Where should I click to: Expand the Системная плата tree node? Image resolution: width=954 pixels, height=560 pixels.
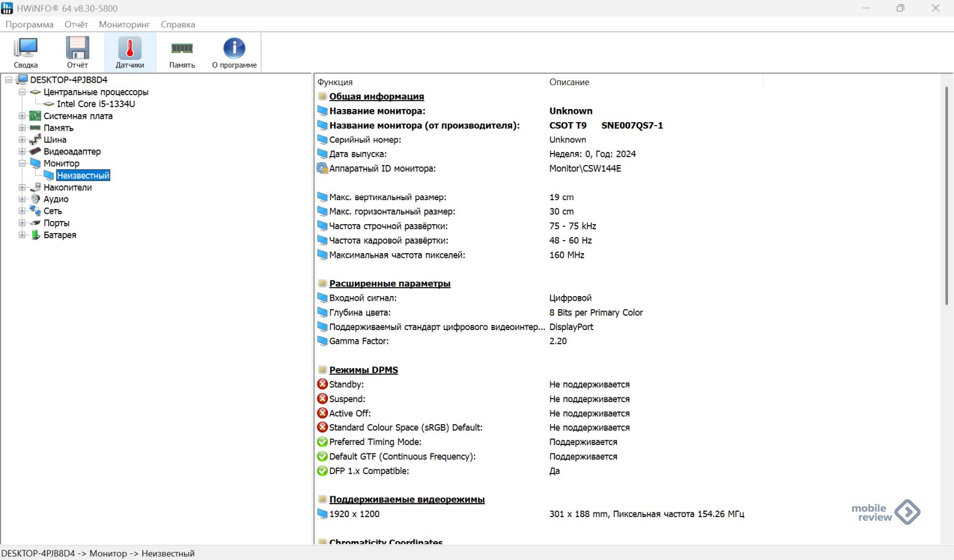(x=22, y=116)
